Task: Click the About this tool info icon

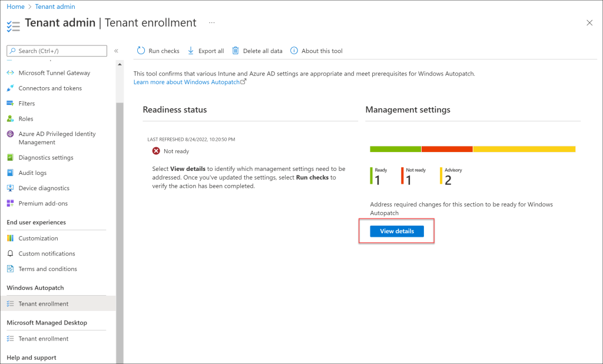Action: pos(294,51)
